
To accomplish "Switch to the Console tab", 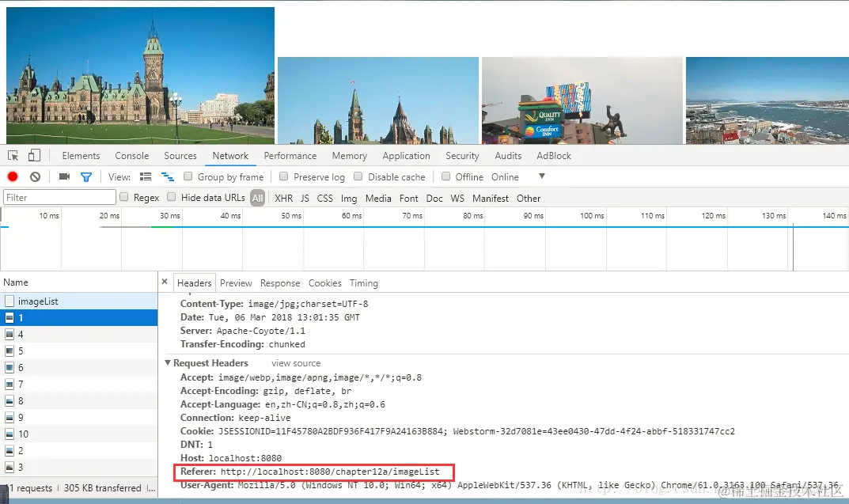I will click(131, 156).
